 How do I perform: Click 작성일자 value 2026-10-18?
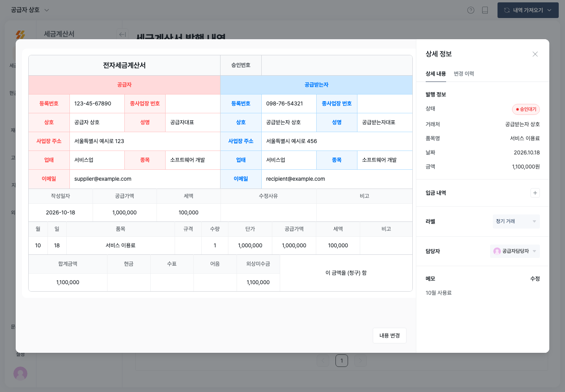[x=60, y=212]
